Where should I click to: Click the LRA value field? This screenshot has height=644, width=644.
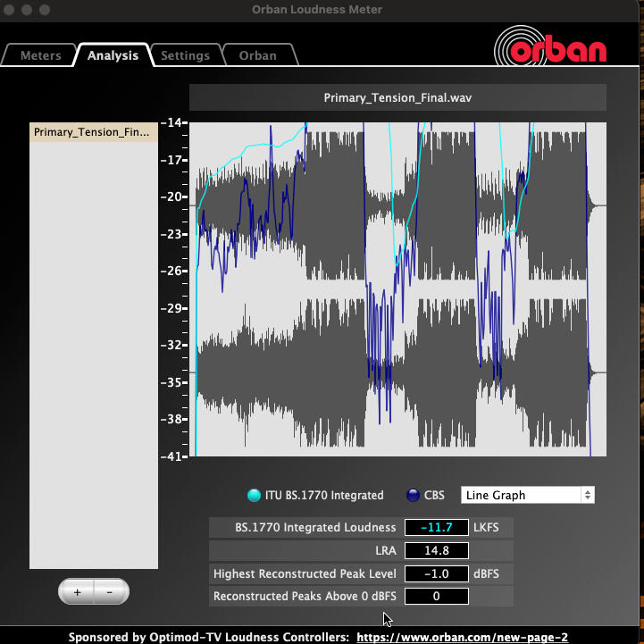436,551
